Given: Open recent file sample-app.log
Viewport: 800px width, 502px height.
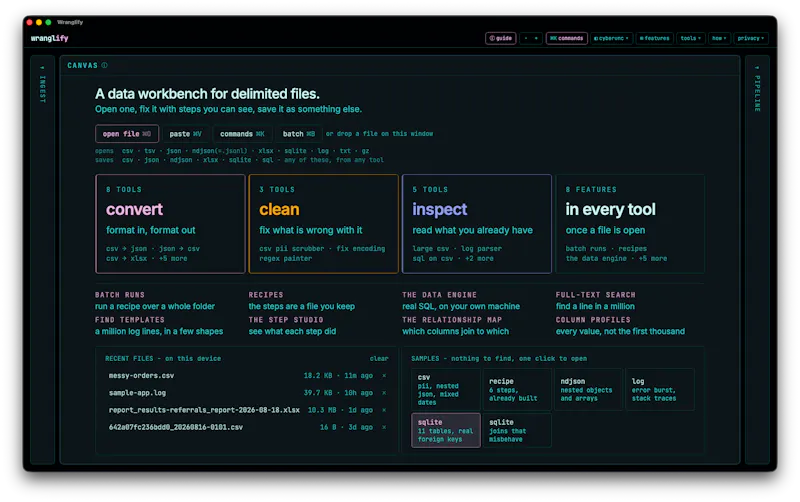Looking at the screenshot, I should [137, 393].
